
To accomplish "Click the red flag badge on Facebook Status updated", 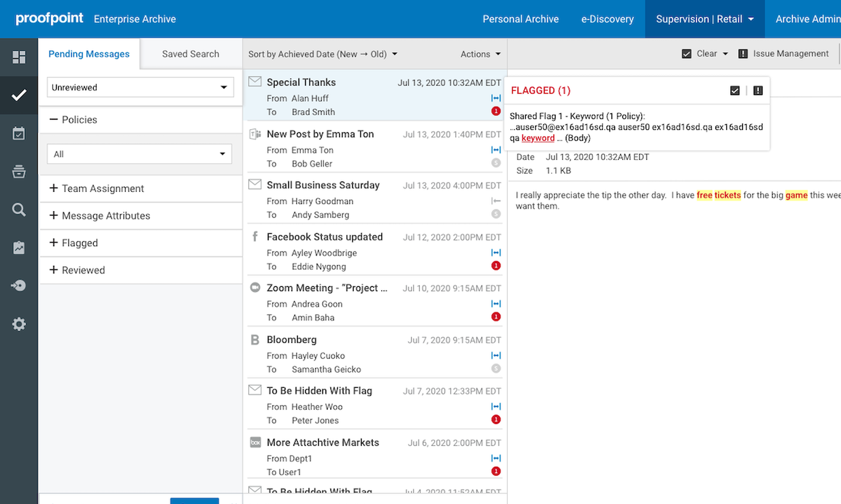I will (496, 266).
